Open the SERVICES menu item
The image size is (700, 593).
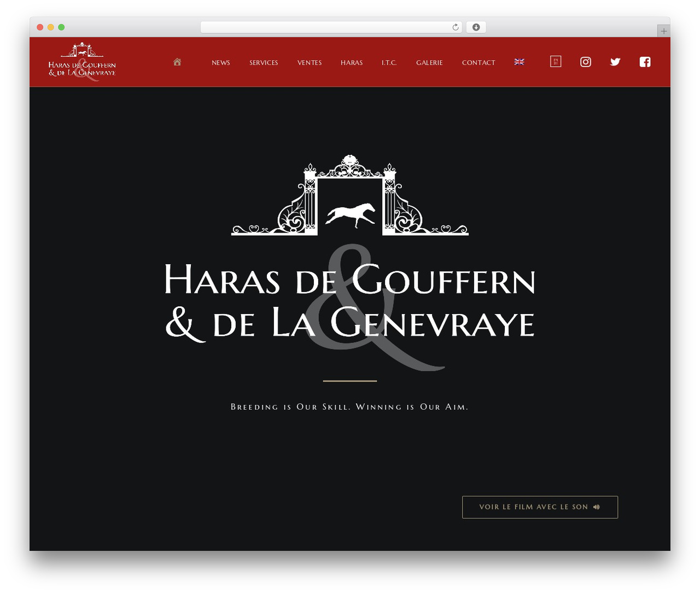[x=264, y=63]
